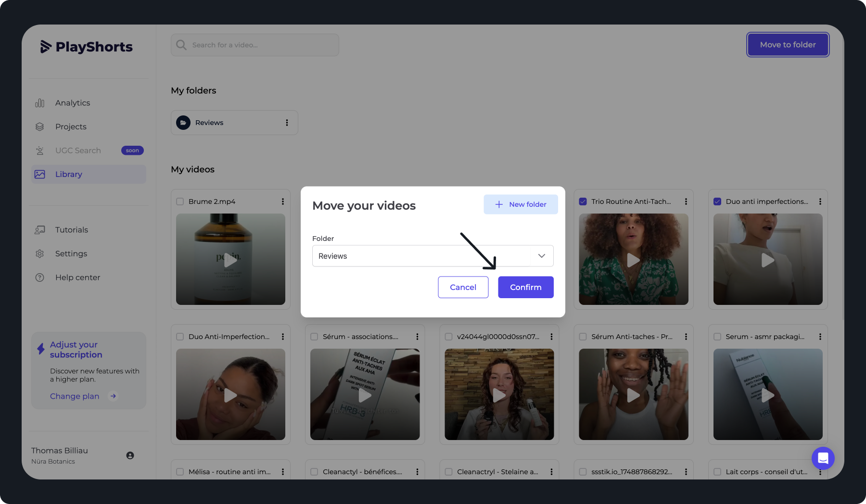Cancel the move videos dialog
Screen dimensions: 866x504
pos(463,287)
